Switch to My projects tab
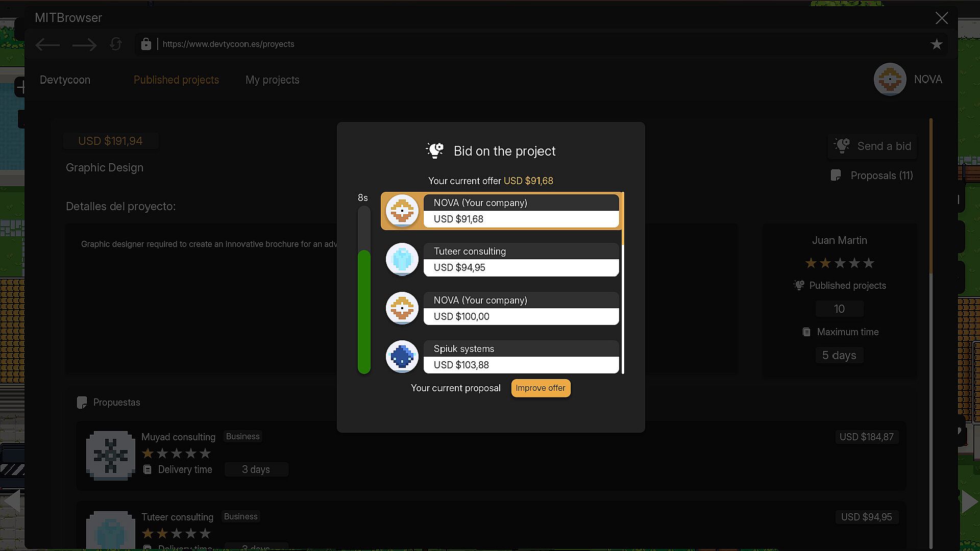The image size is (980, 551). [x=272, y=80]
